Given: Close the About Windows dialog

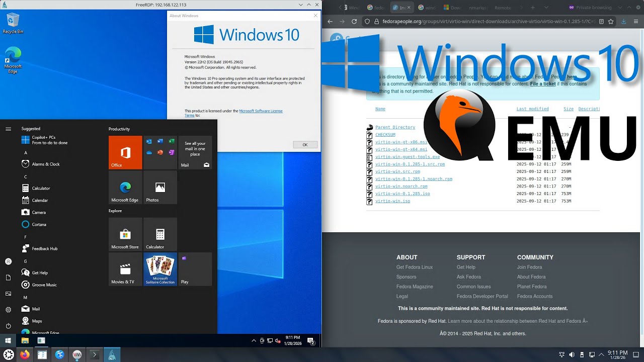Looking at the screenshot, I should [315, 16].
